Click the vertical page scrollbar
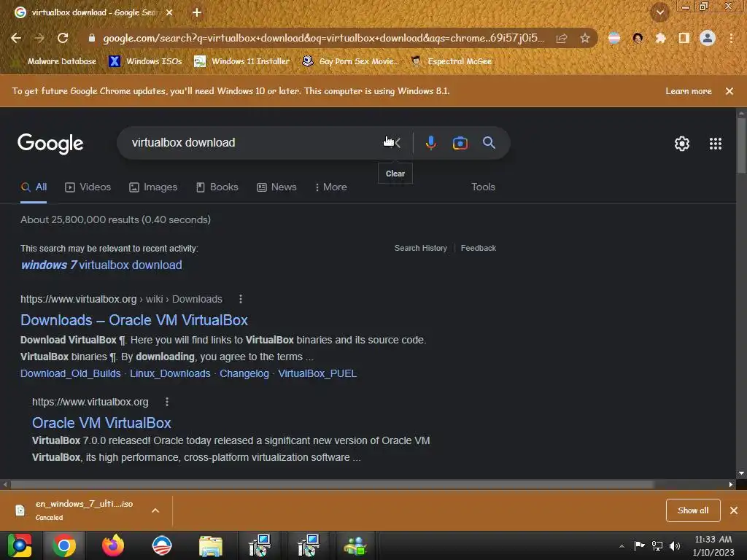This screenshot has width=747, height=560. (741, 146)
